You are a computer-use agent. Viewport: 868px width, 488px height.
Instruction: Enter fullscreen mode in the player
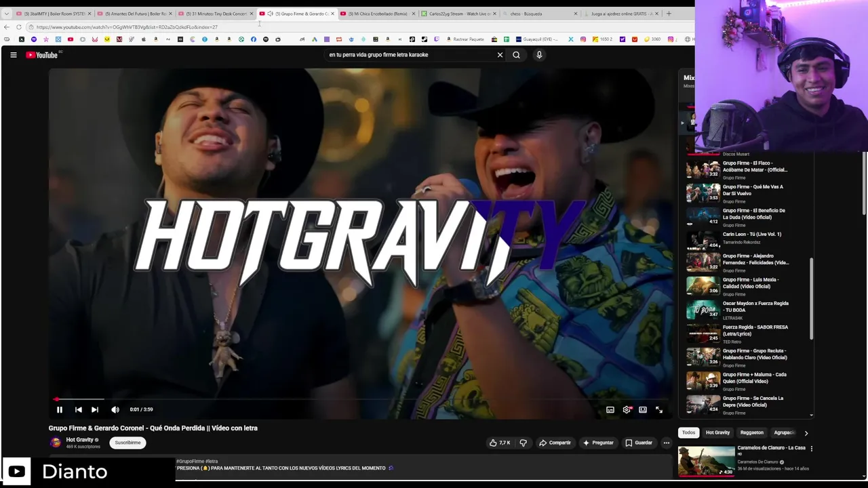(x=659, y=409)
